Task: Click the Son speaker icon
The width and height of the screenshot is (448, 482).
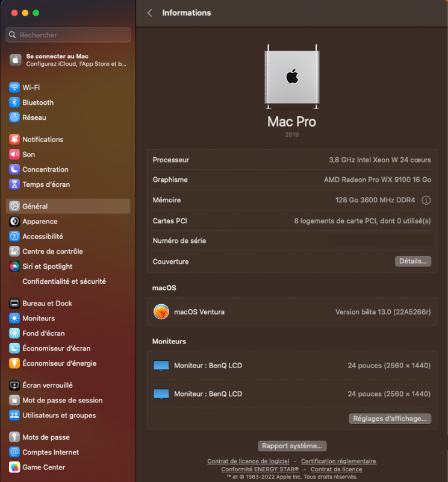Action: coord(14,154)
